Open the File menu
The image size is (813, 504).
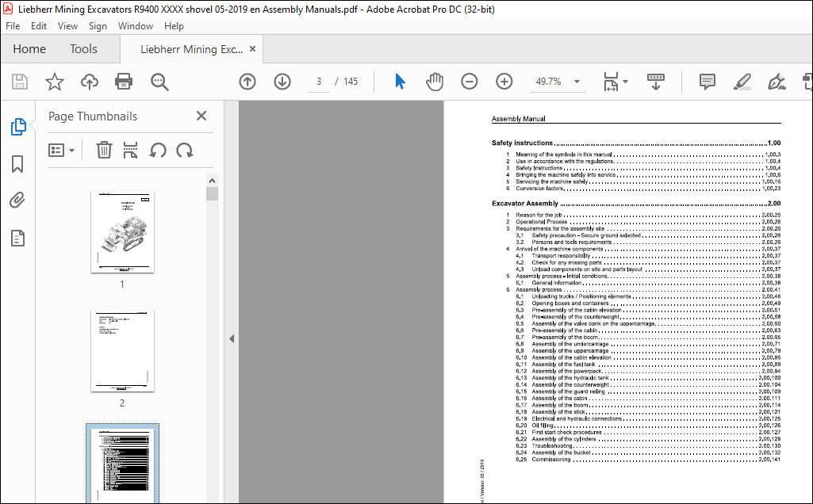coord(13,26)
